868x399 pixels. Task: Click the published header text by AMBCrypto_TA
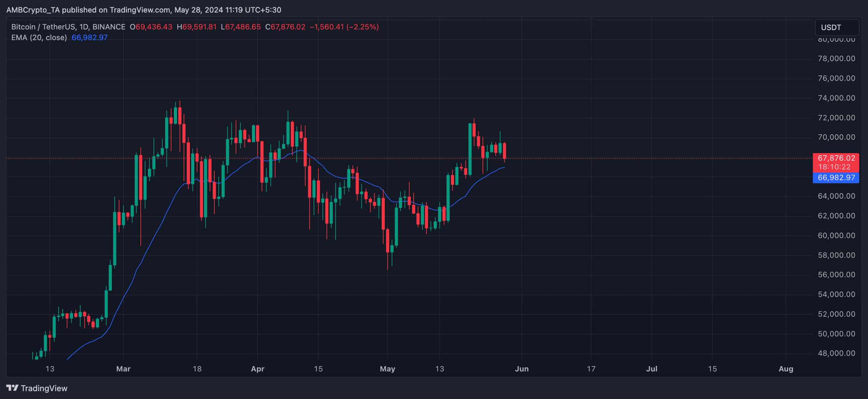click(x=144, y=10)
